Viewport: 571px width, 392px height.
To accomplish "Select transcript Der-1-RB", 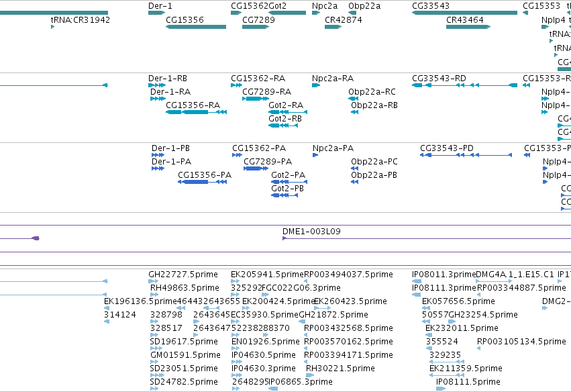I will (157, 85).
